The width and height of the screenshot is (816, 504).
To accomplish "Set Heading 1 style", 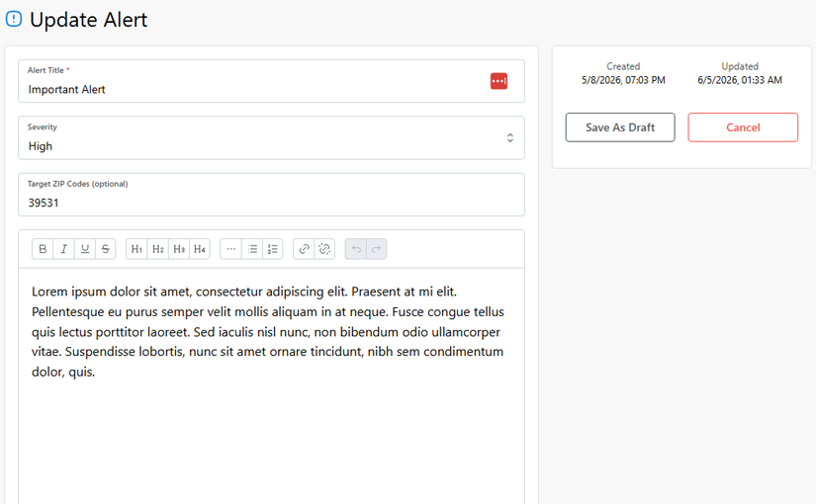I will click(x=136, y=249).
